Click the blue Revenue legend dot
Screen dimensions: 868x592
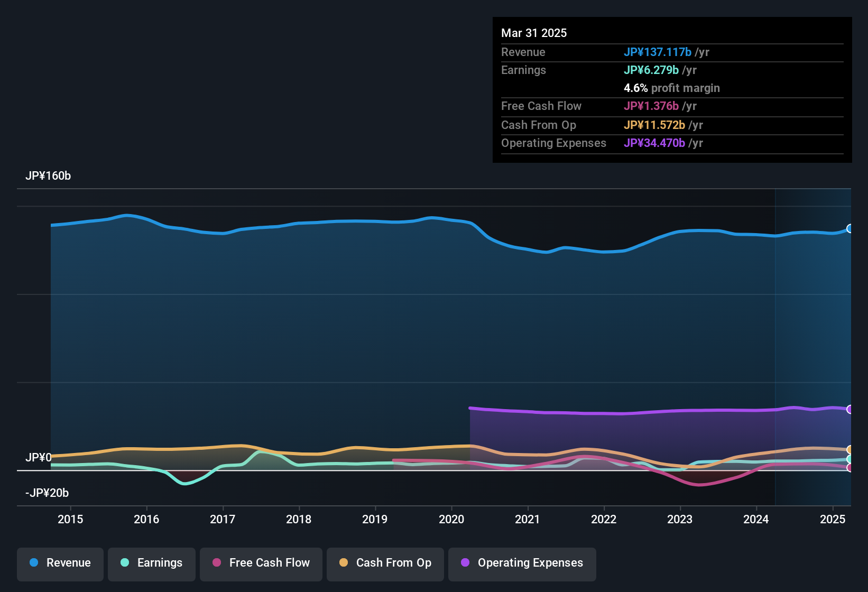[33, 563]
